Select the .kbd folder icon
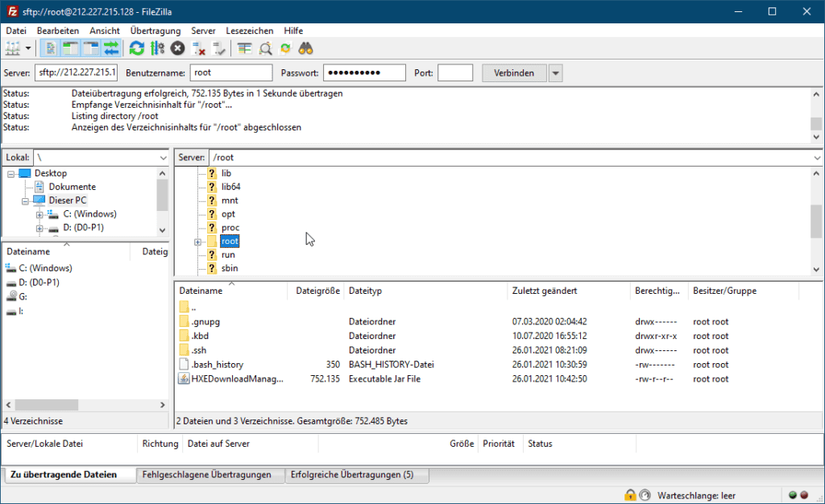 [x=184, y=336]
